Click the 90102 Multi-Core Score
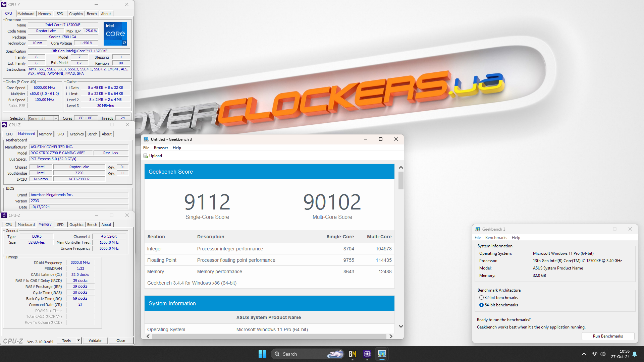 pos(332,202)
